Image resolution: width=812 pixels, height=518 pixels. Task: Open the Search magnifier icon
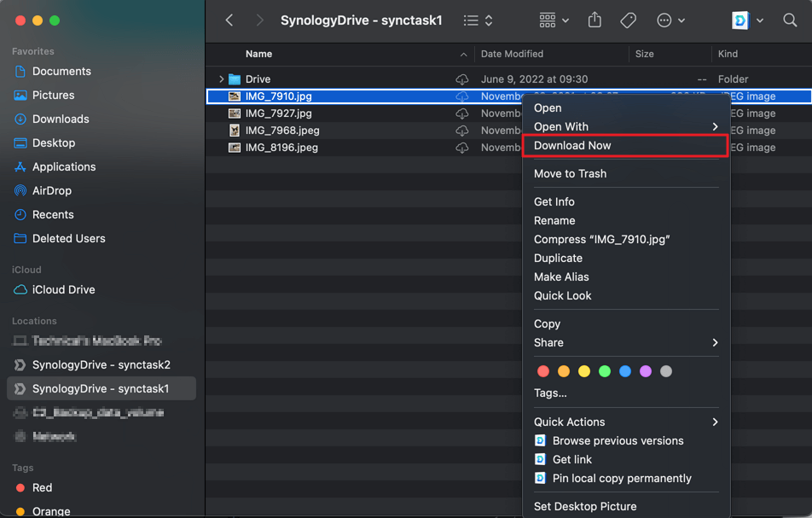[790, 20]
